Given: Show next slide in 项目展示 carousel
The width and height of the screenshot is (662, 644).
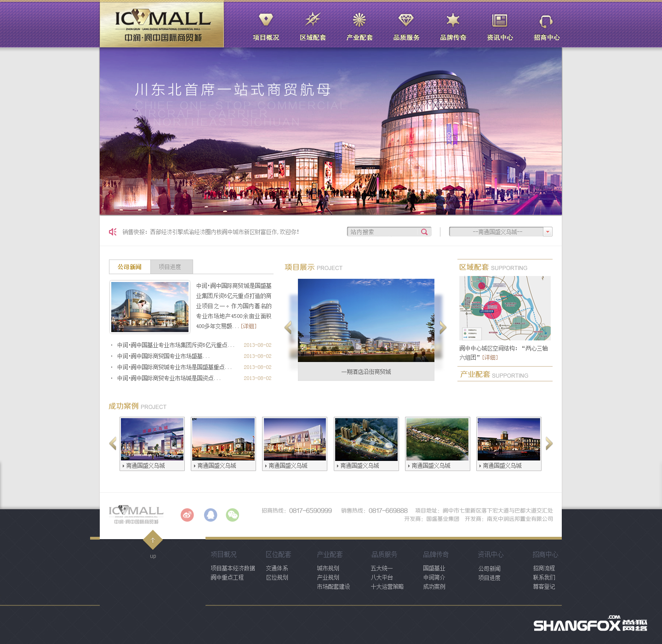Looking at the screenshot, I should click(x=443, y=328).
